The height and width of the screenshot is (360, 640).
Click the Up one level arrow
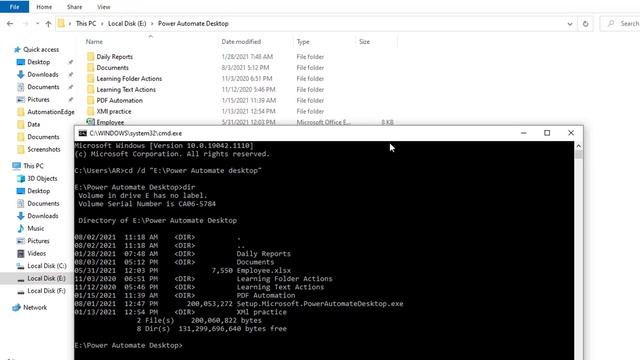(x=48, y=24)
